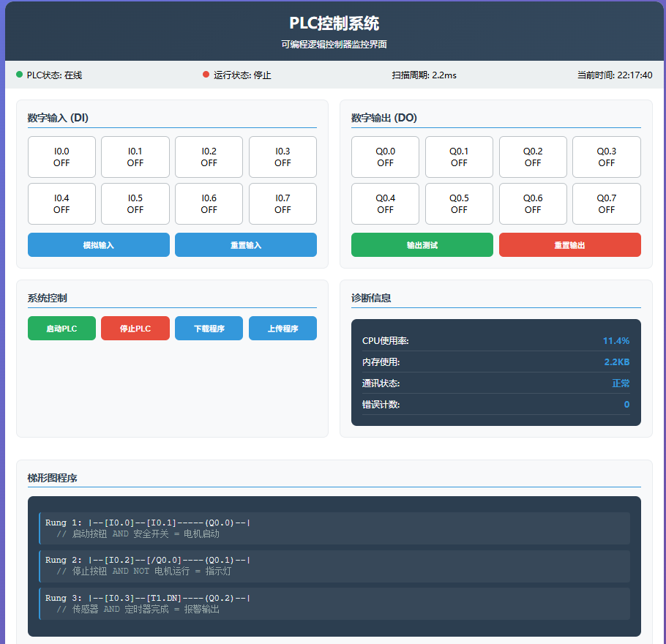666x644 pixels.
Task: Start the PLC with 启动PLC
Action: click(61, 328)
